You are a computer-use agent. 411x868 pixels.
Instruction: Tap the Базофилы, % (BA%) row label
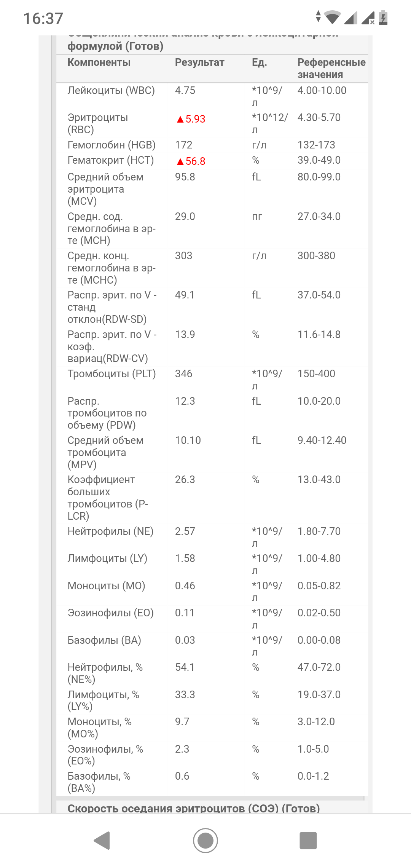(99, 782)
